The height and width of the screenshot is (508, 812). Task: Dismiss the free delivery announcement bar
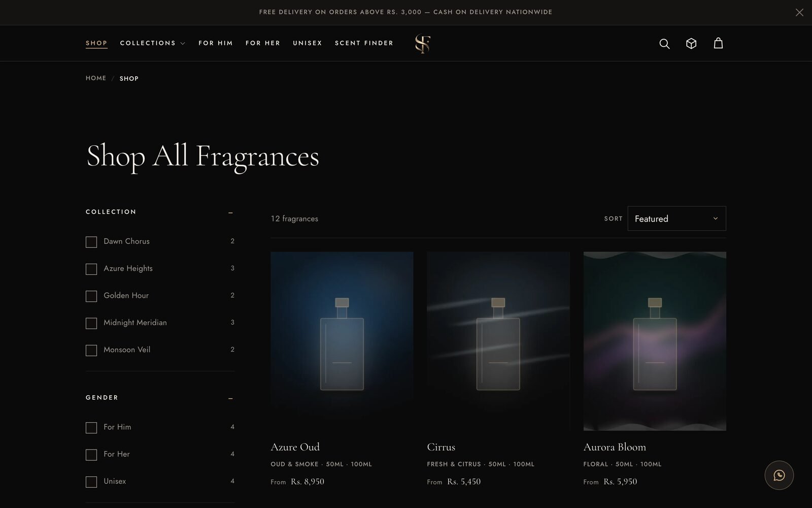[799, 12]
